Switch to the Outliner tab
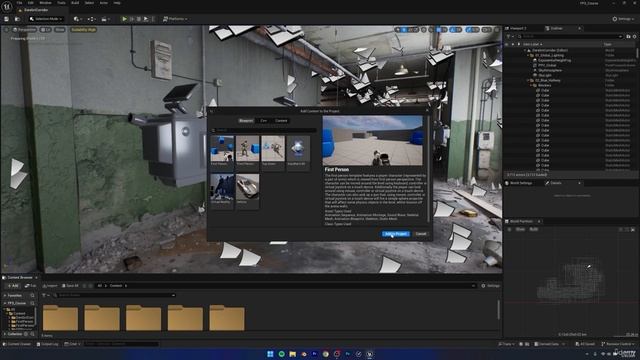Viewport: 640px width, 360px height. pyautogui.click(x=557, y=29)
